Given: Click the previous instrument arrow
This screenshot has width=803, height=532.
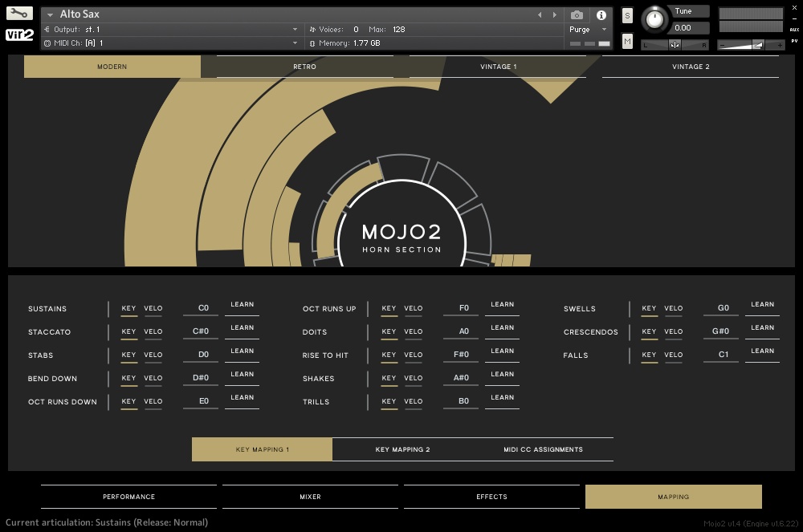Looking at the screenshot, I should pyautogui.click(x=539, y=14).
